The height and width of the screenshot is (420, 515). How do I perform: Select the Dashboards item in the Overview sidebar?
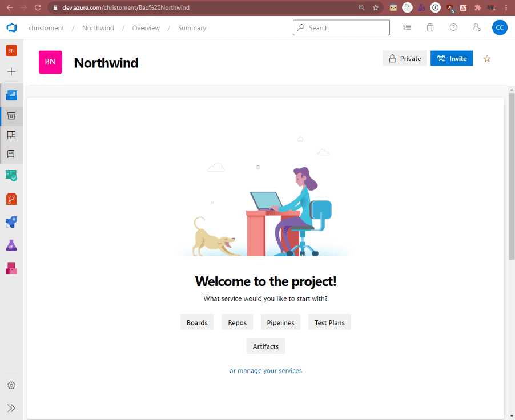tap(11, 135)
